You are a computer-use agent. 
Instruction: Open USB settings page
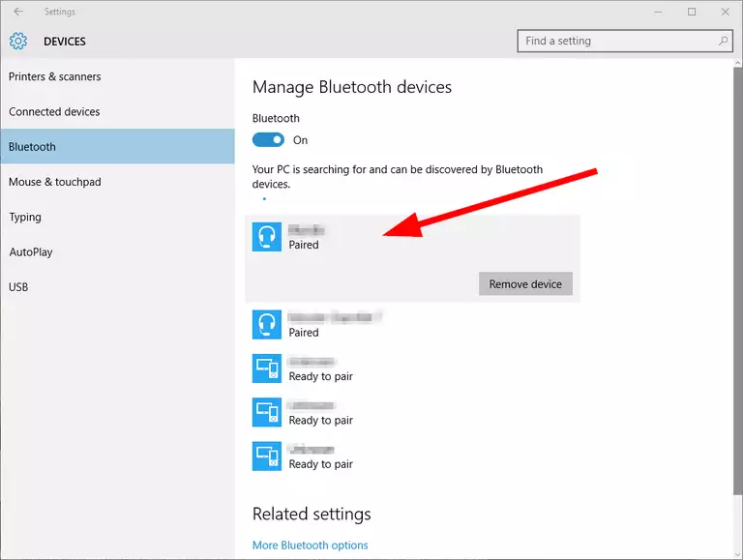pyautogui.click(x=18, y=287)
